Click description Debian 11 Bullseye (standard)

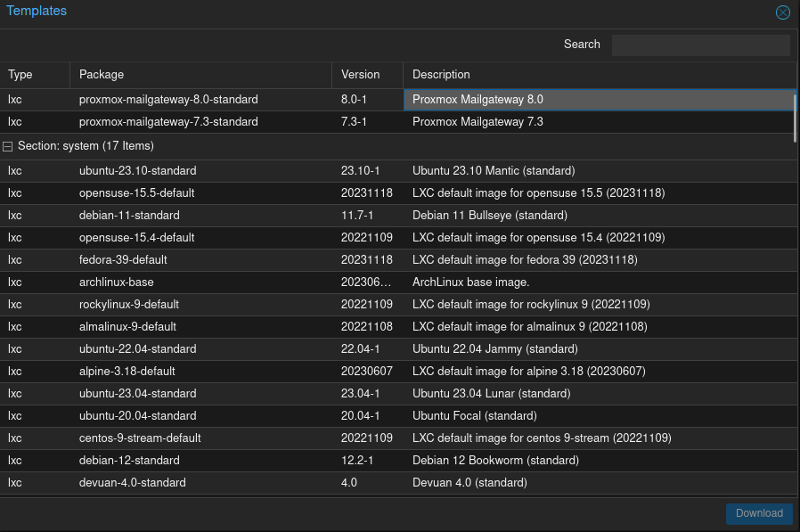490,216
